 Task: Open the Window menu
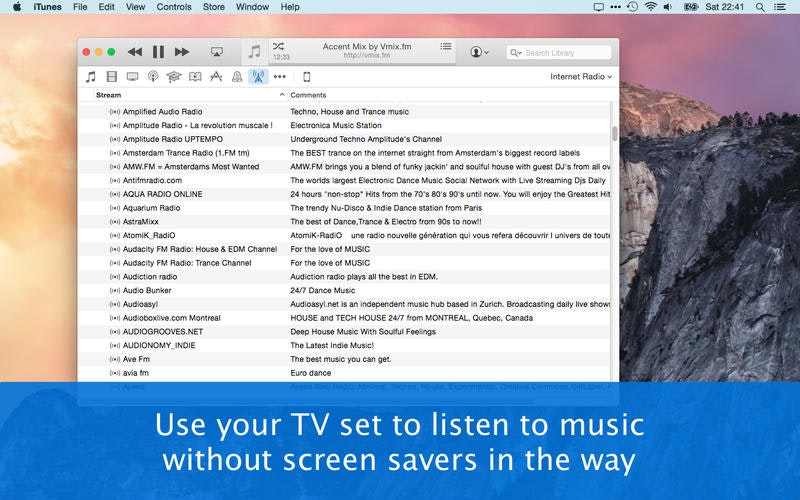pos(253,7)
